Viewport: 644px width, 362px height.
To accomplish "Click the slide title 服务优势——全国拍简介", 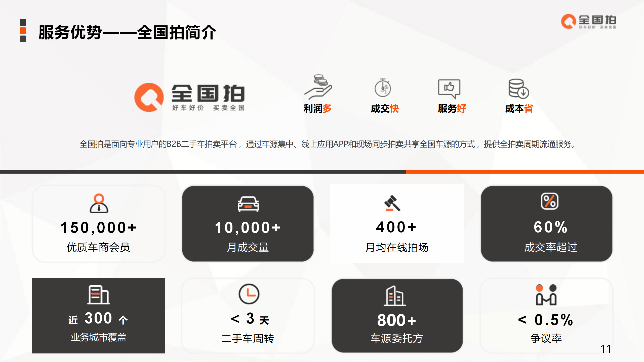I will point(127,32).
